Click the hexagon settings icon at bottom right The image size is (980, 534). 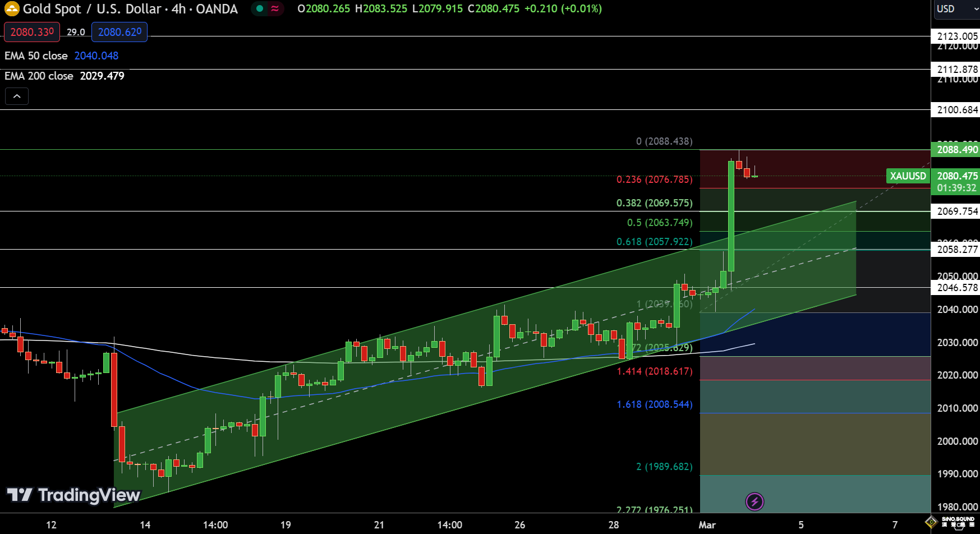960,526
